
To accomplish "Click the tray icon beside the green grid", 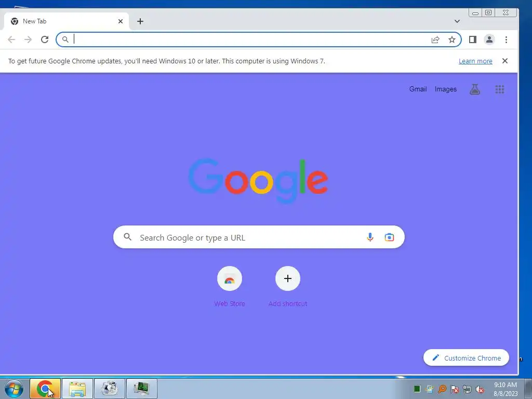I will pos(429,389).
